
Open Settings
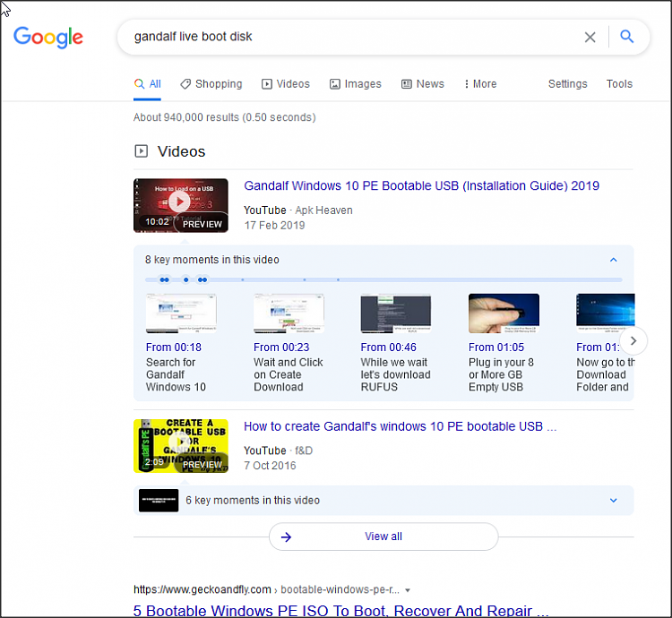tap(567, 84)
